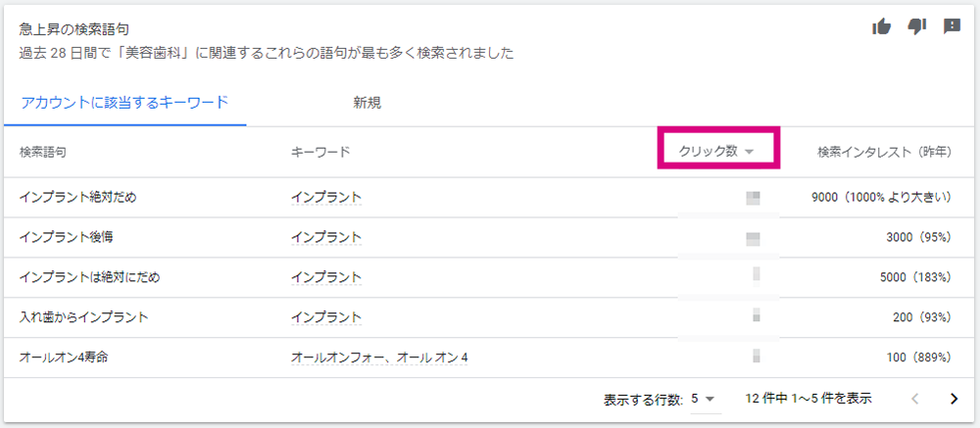
Task: Open the rows-per-page dropdown showing 5
Action: (x=707, y=399)
